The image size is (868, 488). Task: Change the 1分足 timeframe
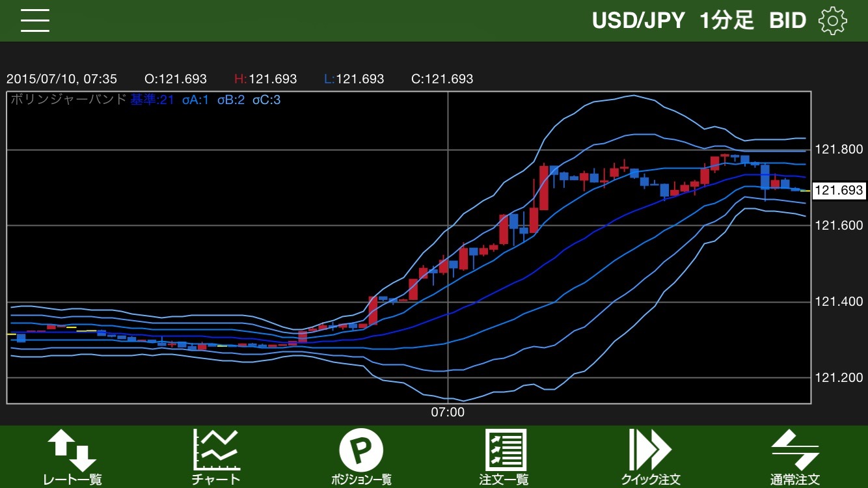click(x=727, y=21)
